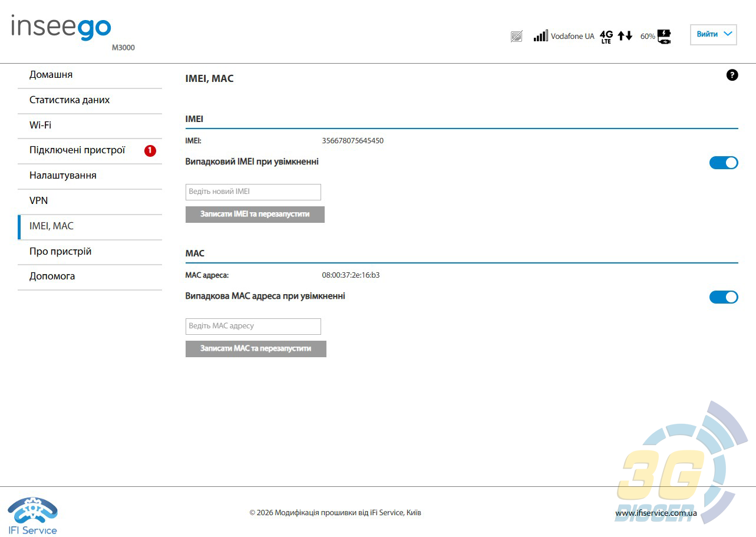The image size is (756, 537).
Task: Open www.ifiservice.com.ua link
Action: pyautogui.click(x=656, y=513)
